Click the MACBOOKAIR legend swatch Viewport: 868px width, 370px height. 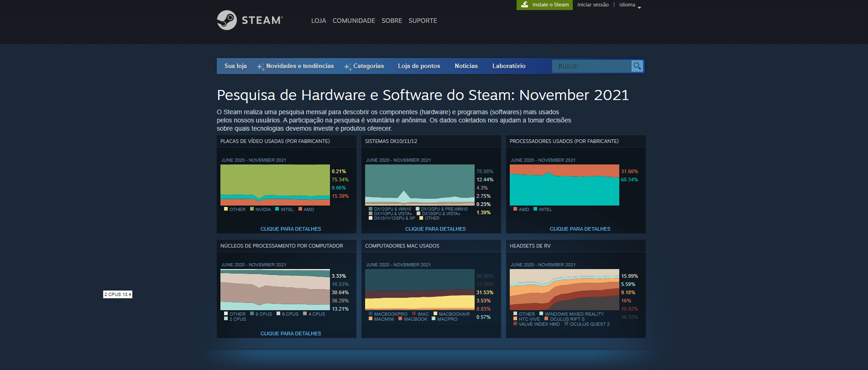click(435, 314)
